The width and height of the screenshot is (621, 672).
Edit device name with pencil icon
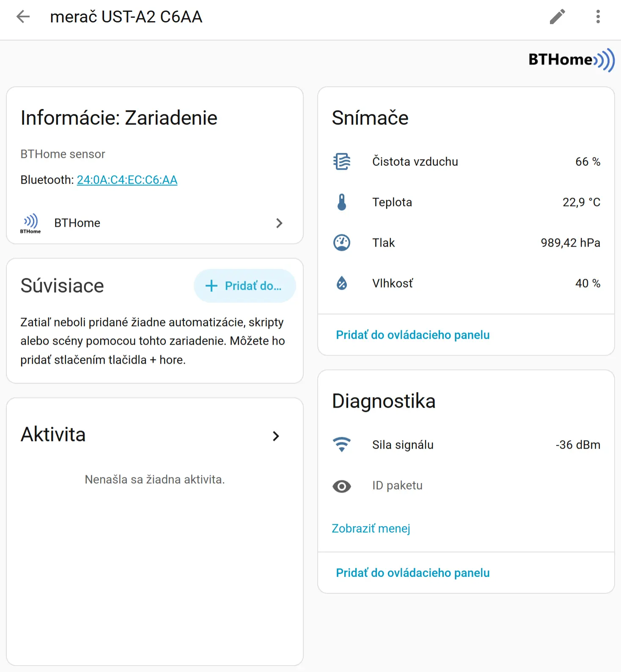558,17
